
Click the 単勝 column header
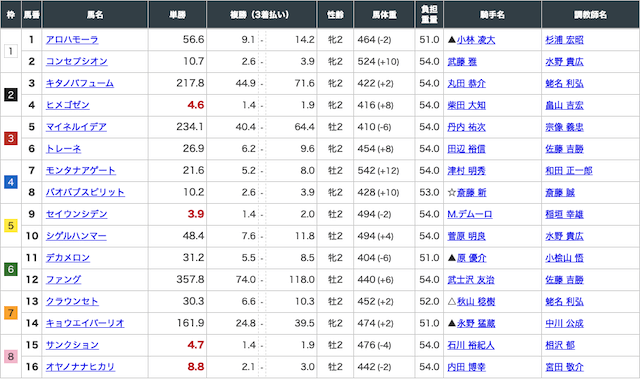[x=178, y=15]
